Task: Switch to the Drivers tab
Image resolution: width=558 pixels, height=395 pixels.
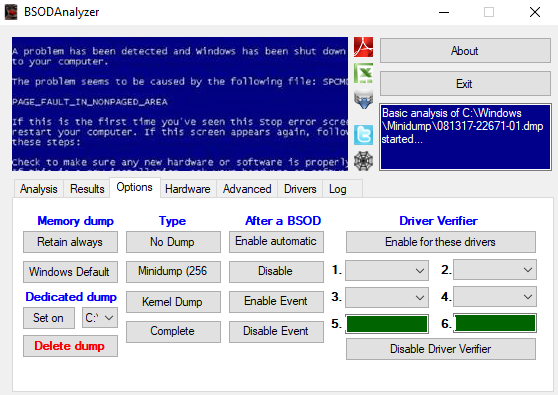Action: tap(300, 189)
